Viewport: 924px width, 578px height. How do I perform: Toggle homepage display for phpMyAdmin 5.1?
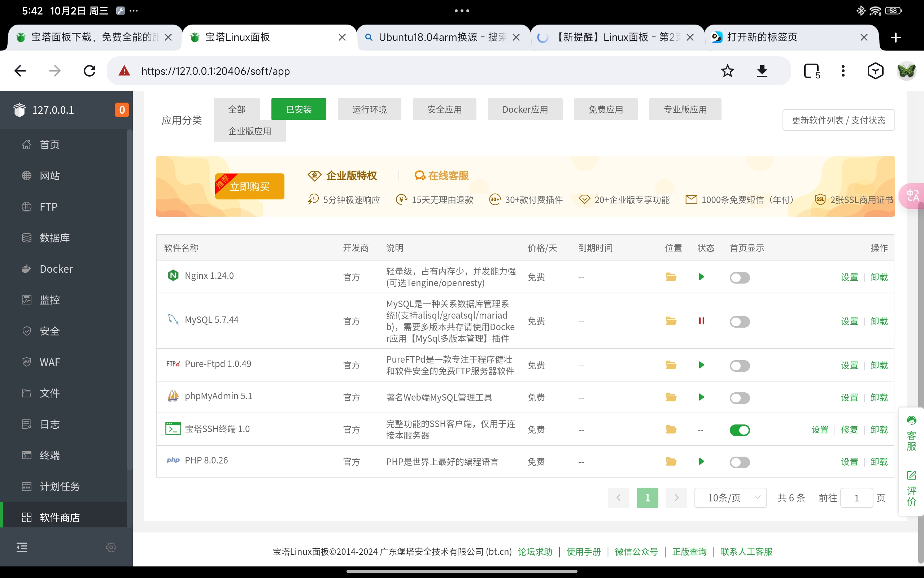click(x=740, y=398)
